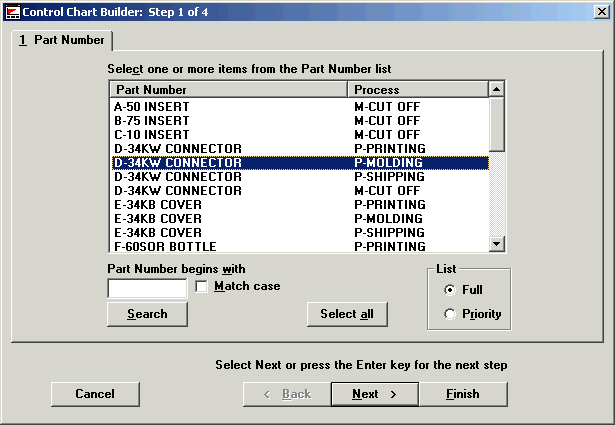
Task: Enable the Match case checkbox
Action: (202, 287)
